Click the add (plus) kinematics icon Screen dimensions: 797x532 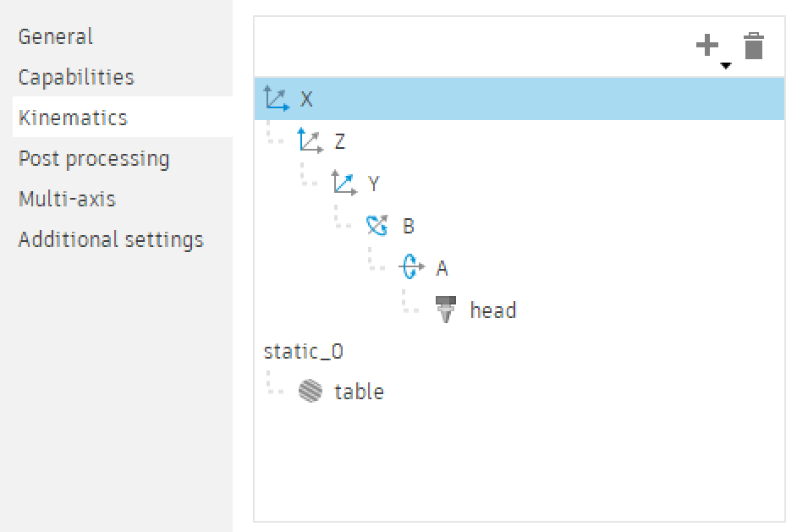pyautogui.click(x=706, y=46)
